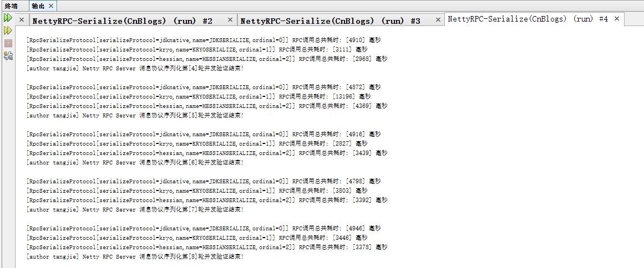Switch to NettyRPC-Serialize (run) #2 tab
Screen dimensions: 644x268
pos(123,21)
